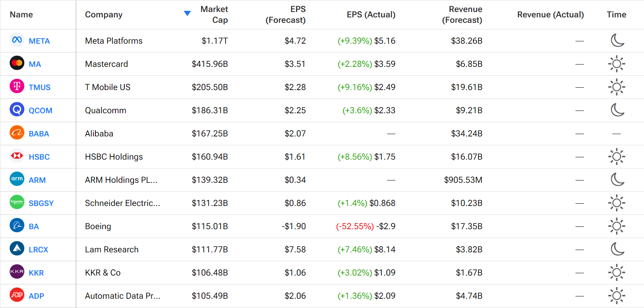
Task: Click the market cap value '$1.17T'
Action: [x=215, y=41]
